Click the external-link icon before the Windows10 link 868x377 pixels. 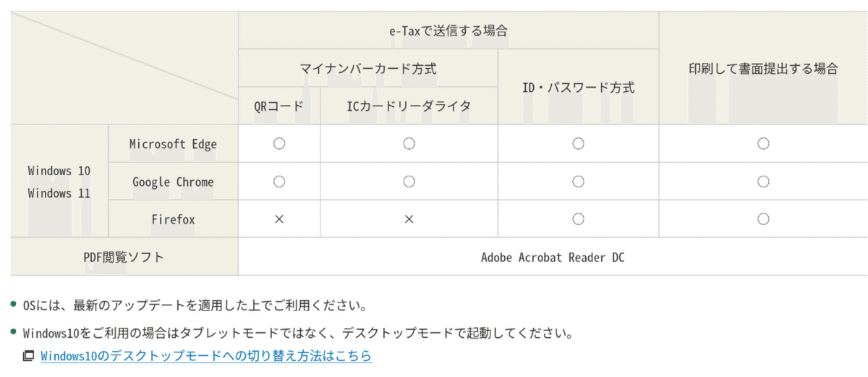click(x=29, y=356)
